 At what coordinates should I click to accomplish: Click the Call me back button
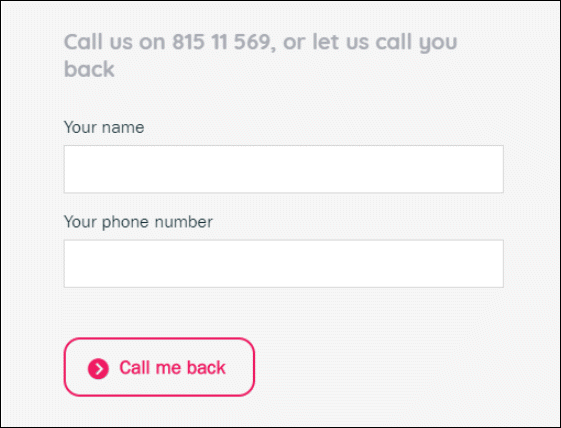click(x=159, y=367)
